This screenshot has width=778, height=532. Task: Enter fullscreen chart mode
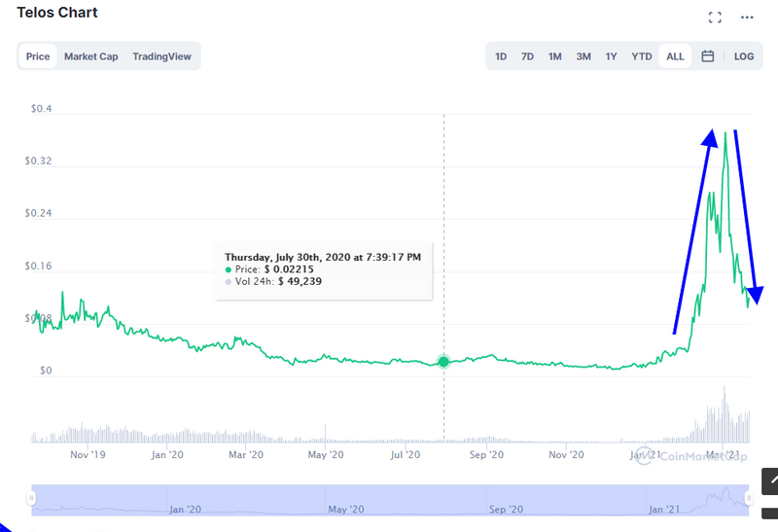point(715,18)
